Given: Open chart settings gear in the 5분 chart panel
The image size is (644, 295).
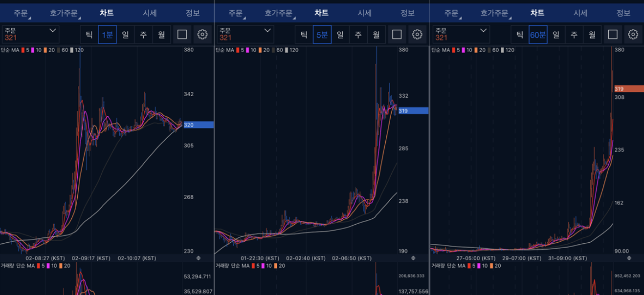Looking at the screenshot, I should pos(417,35).
